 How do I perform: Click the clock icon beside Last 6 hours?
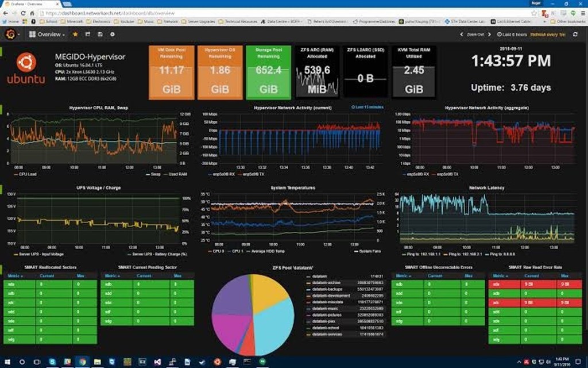[x=500, y=34]
